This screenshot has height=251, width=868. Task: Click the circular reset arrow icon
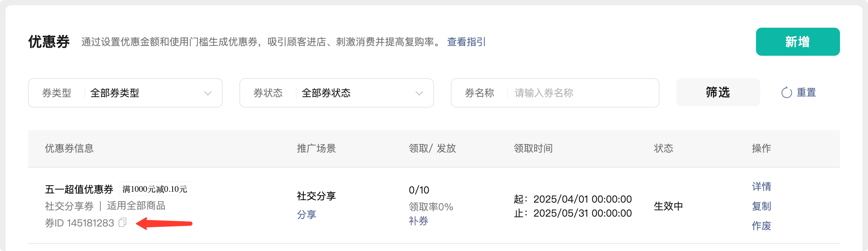pyautogui.click(x=786, y=93)
